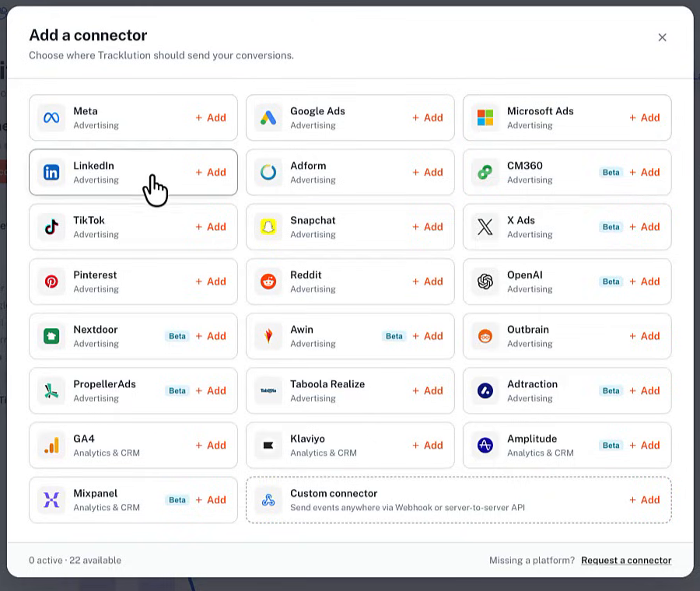Viewport: 700px width, 591px height.
Task: Click the Beta badge on Awin
Action: (394, 336)
